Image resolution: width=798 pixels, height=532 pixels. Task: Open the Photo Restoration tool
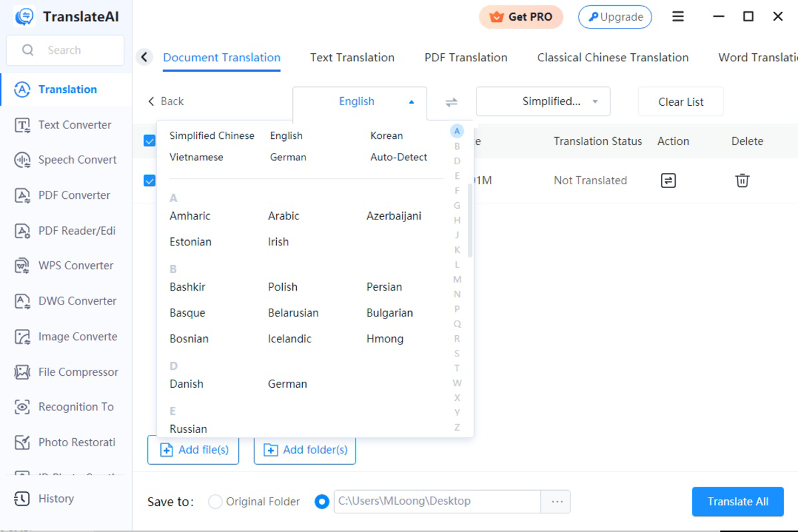[66, 442]
